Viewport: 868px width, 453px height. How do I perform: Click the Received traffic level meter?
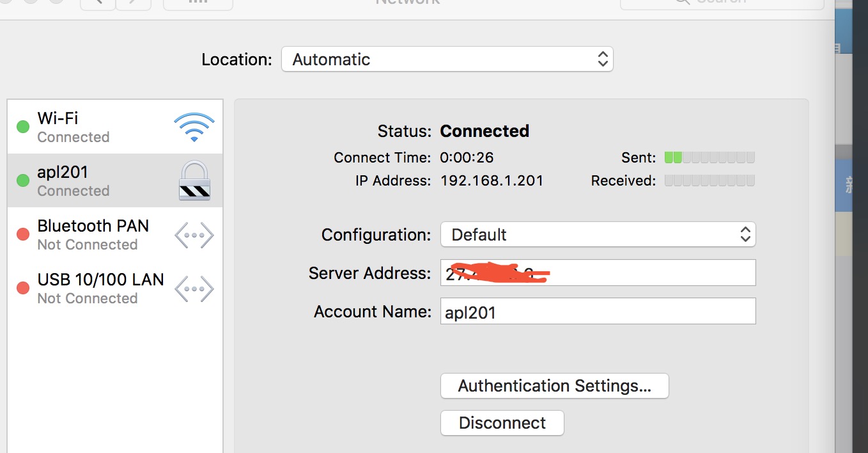709,180
